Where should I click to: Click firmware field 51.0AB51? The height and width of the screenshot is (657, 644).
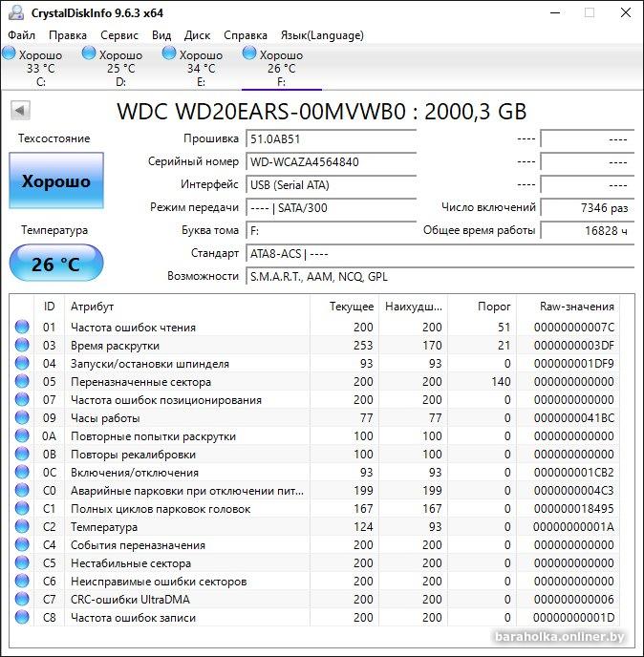(331, 139)
